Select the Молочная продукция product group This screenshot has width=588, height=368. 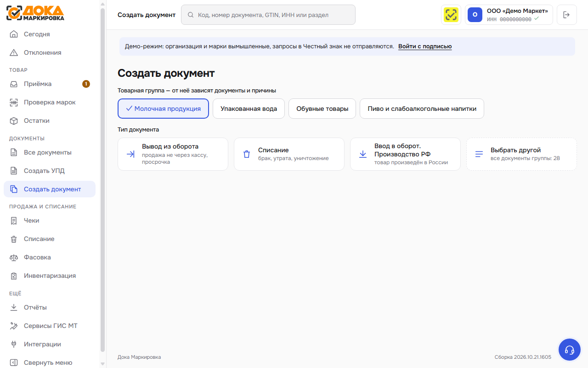tap(163, 109)
